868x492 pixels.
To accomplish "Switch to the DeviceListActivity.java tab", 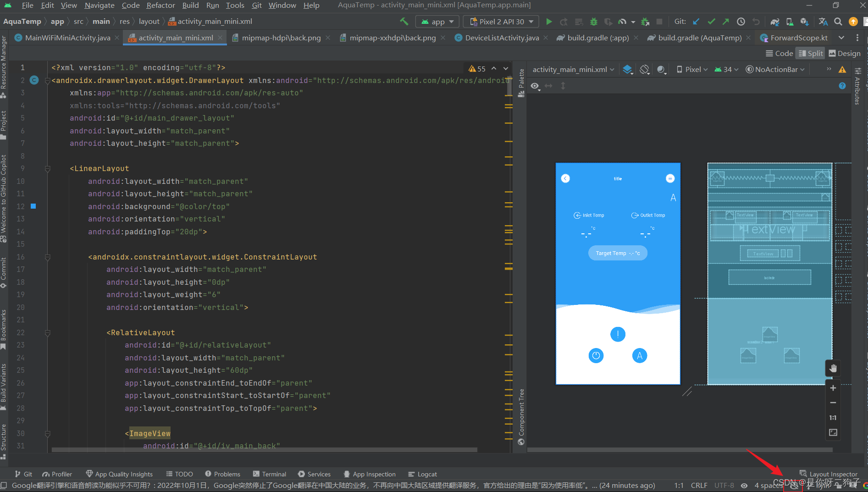I will pyautogui.click(x=502, y=38).
